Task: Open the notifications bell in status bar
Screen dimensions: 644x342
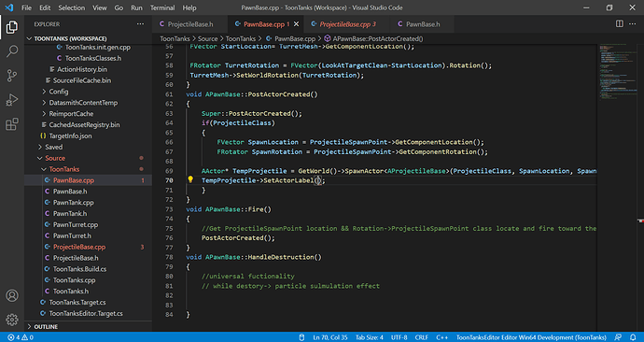Action: (633, 337)
